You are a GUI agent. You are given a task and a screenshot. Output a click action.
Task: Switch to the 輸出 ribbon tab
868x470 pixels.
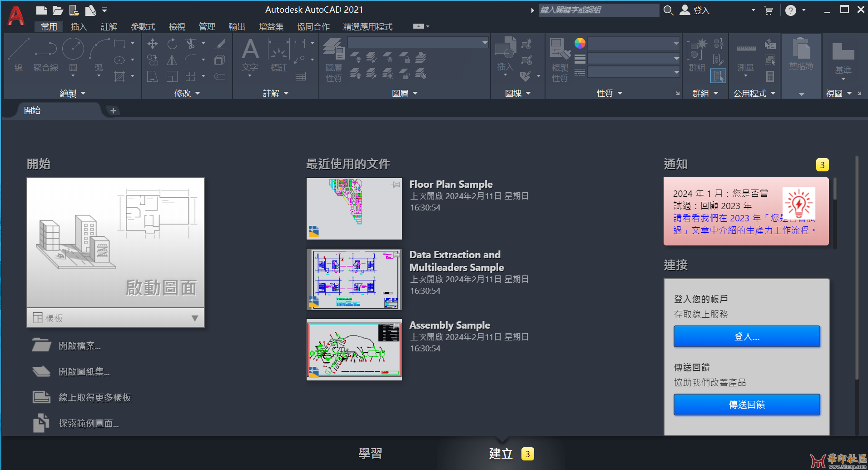pyautogui.click(x=237, y=27)
